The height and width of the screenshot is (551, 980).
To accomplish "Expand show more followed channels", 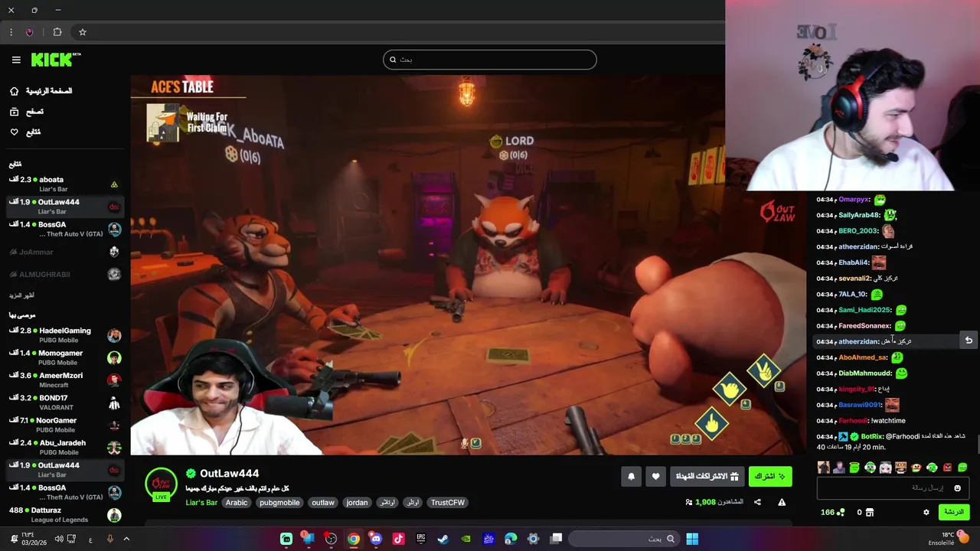I will pos(21,295).
